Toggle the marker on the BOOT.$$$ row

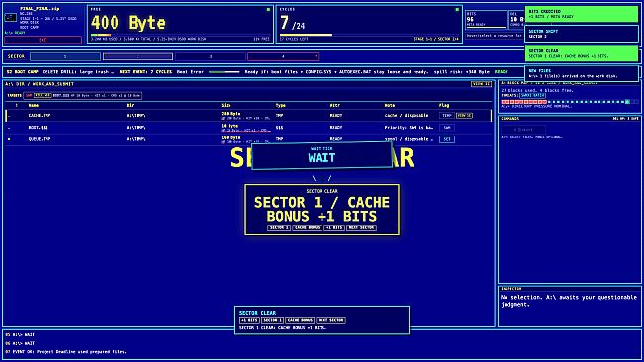pos(10,128)
